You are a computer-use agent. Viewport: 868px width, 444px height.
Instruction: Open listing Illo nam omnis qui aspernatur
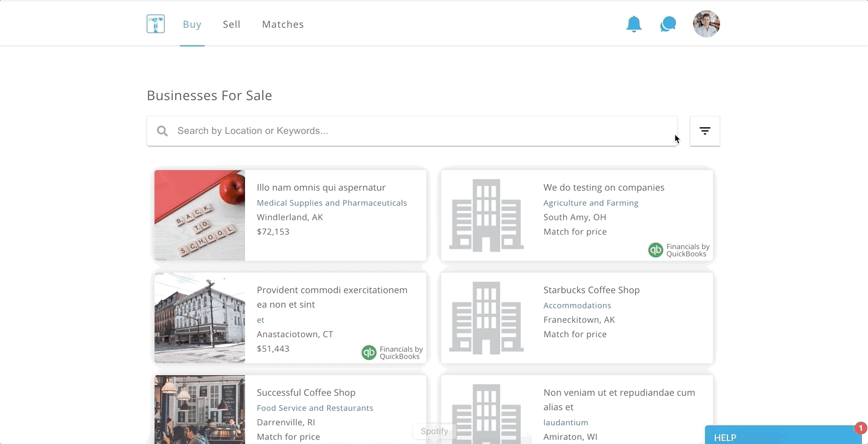321,188
